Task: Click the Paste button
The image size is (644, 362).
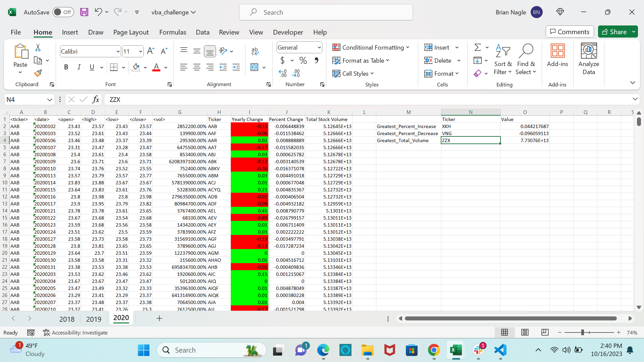Action: click(20, 59)
